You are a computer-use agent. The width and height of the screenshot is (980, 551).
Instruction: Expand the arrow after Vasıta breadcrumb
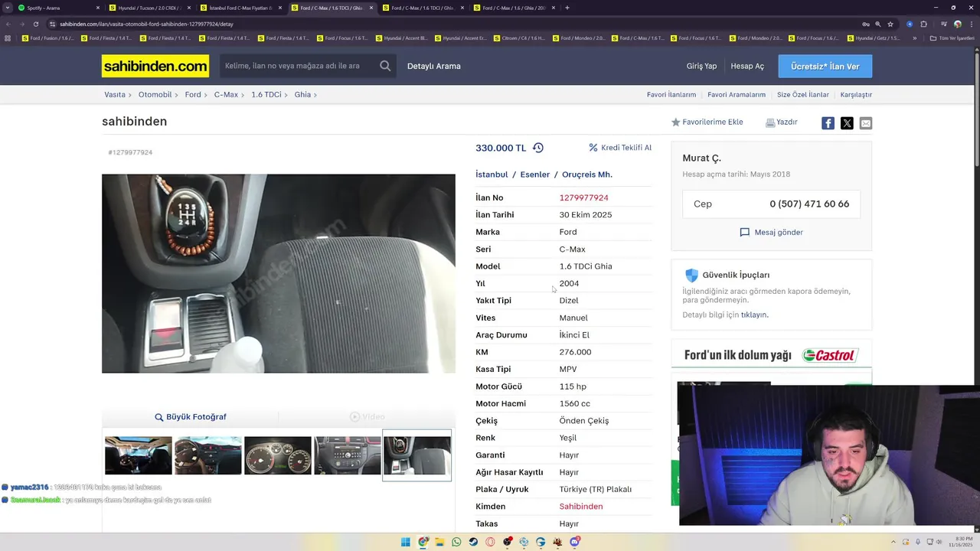[131, 95]
